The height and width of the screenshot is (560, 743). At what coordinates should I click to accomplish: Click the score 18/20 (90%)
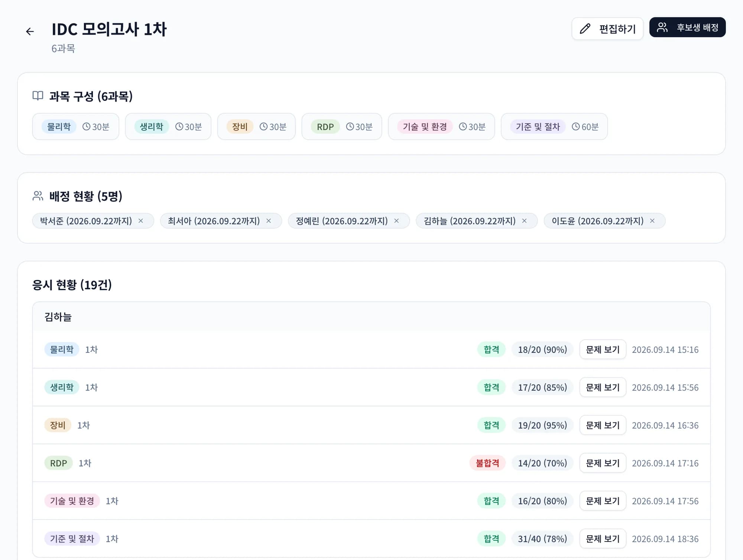542,349
